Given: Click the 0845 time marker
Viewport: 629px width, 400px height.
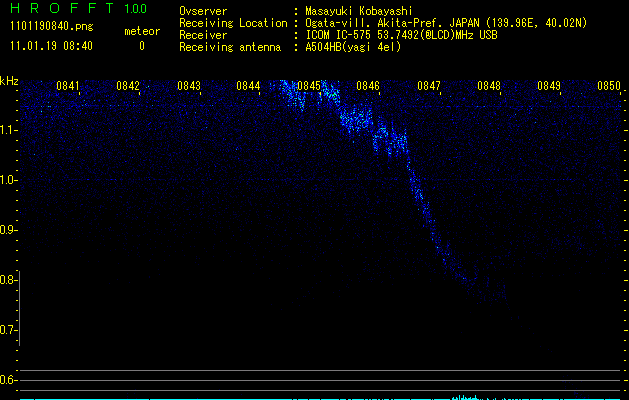Looking at the screenshot, I should click(x=309, y=86).
